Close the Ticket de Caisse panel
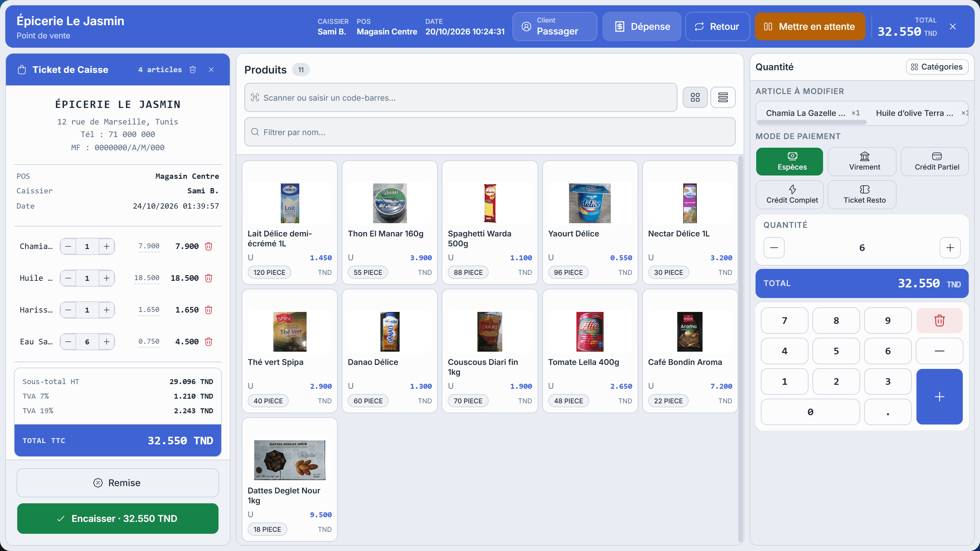980x551 pixels. pyautogui.click(x=211, y=70)
